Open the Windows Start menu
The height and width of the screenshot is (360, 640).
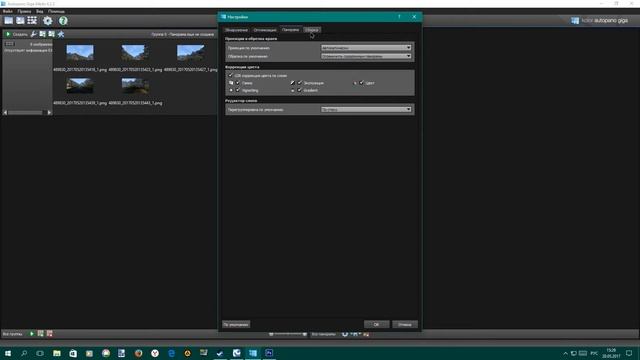point(8,353)
